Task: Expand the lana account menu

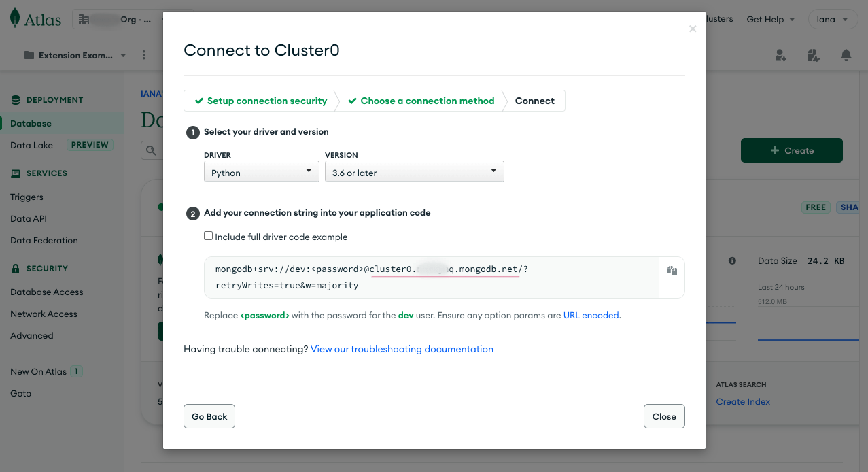Action: pos(833,19)
